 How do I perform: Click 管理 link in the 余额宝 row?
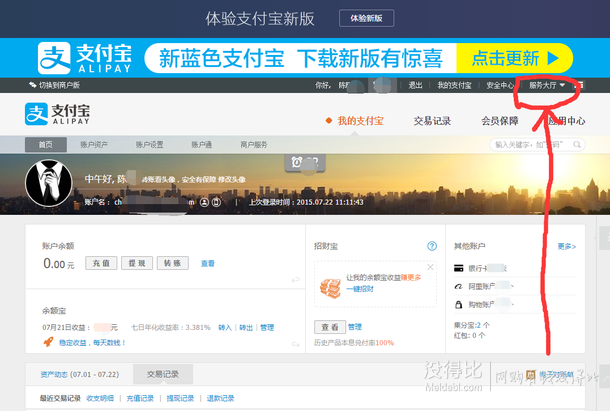coord(267,328)
